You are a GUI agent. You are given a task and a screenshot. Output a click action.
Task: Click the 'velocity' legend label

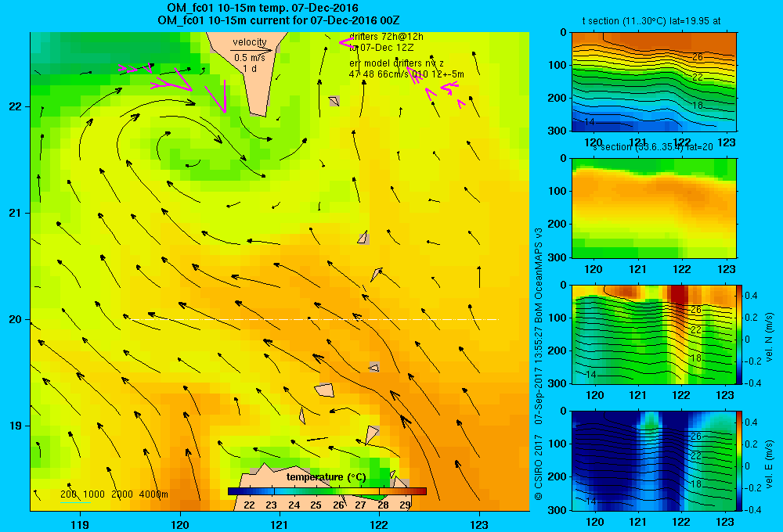coord(250,42)
